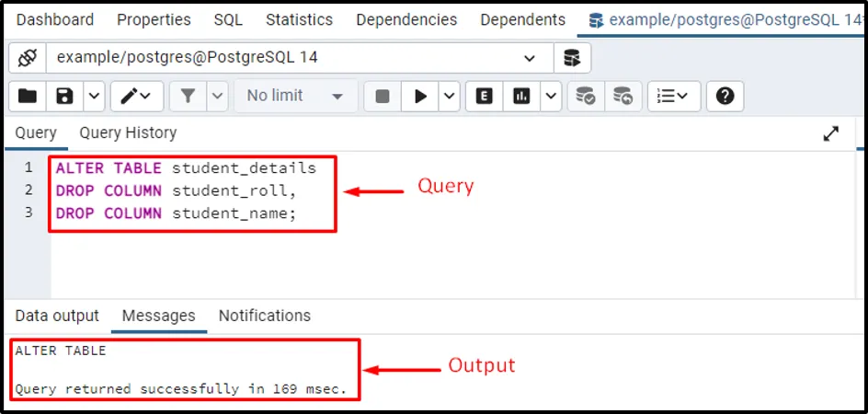Click the connection status icon
The image size is (868, 414).
click(27, 58)
